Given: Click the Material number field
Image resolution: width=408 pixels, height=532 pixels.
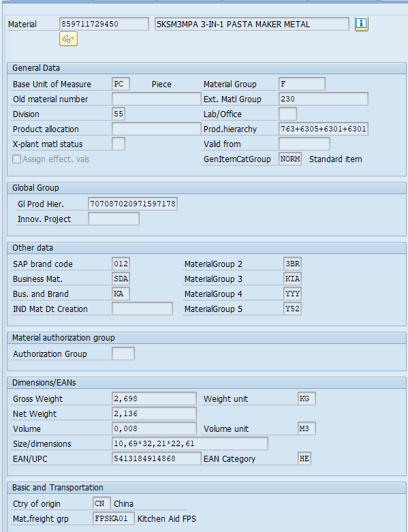Looking at the screenshot, I should (x=104, y=24).
